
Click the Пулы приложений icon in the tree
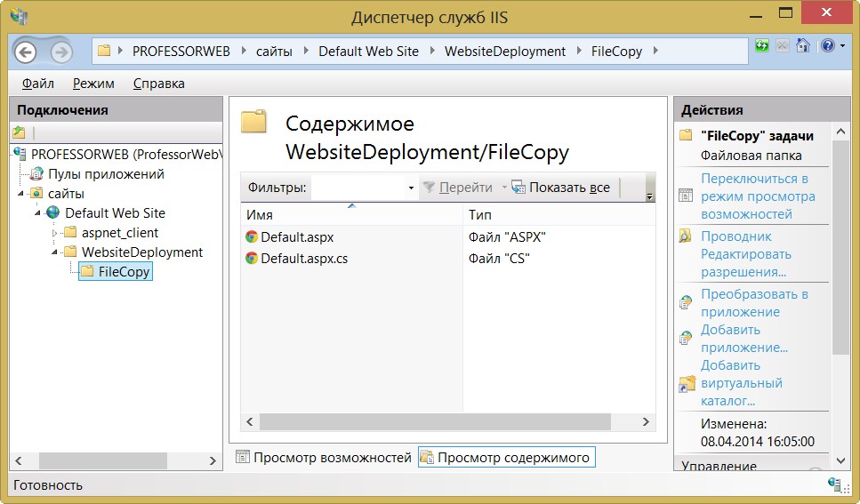tap(36, 174)
